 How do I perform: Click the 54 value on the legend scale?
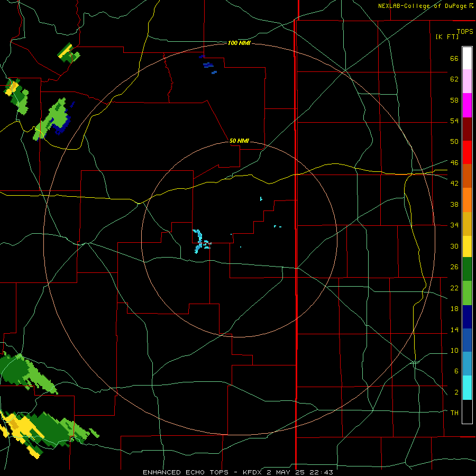tap(454, 121)
